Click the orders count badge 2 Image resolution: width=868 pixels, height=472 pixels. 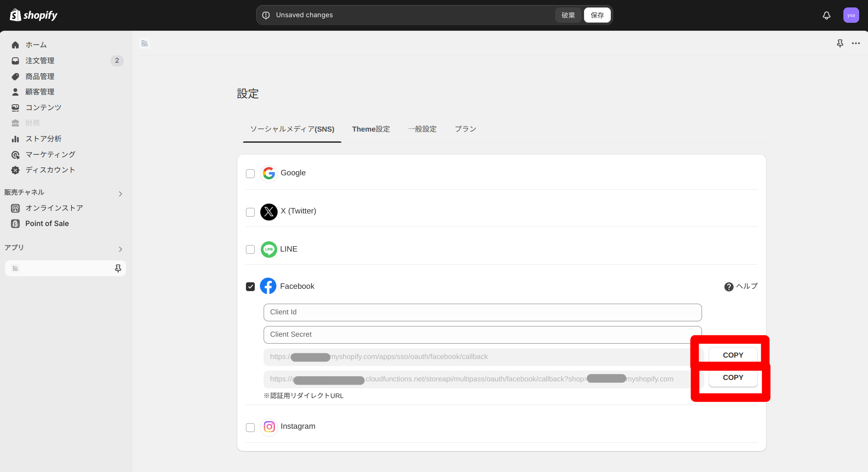point(117,61)
